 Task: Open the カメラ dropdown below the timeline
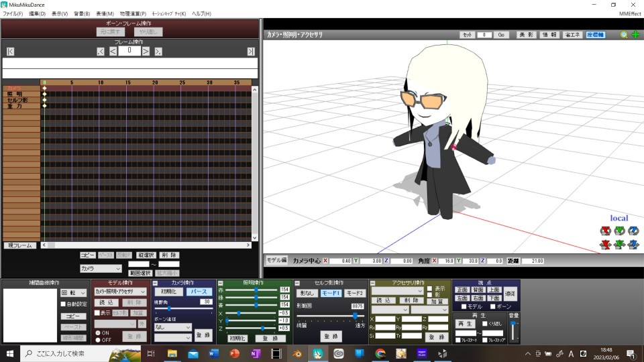(101, 268)
